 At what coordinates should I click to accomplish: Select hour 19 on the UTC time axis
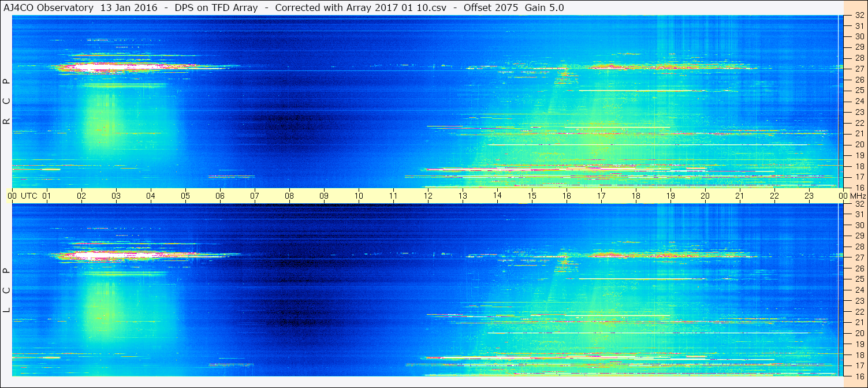click(x=670, y=196)
